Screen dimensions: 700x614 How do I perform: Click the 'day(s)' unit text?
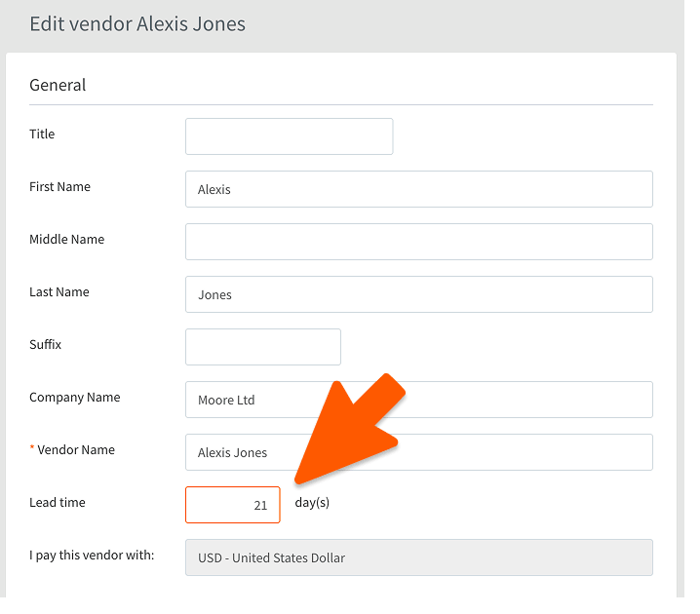[312, 503]
